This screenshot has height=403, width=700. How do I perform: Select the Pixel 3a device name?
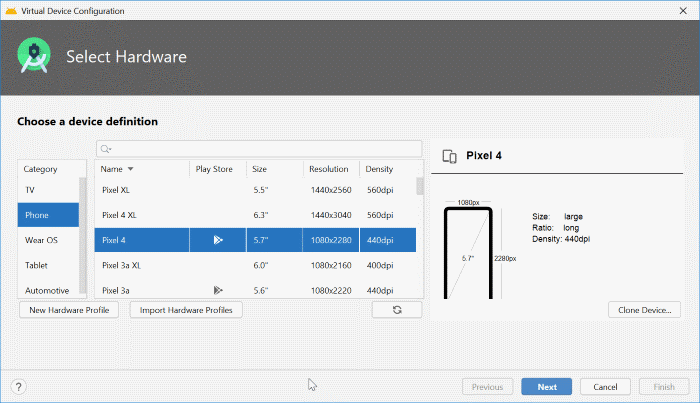click(x=116, y=291)
